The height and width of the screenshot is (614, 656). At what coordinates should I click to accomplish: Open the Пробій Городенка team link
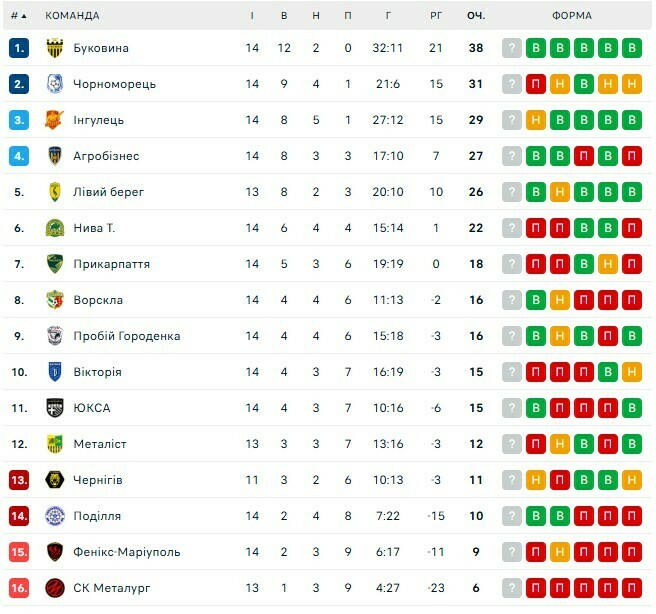[126, 336]
